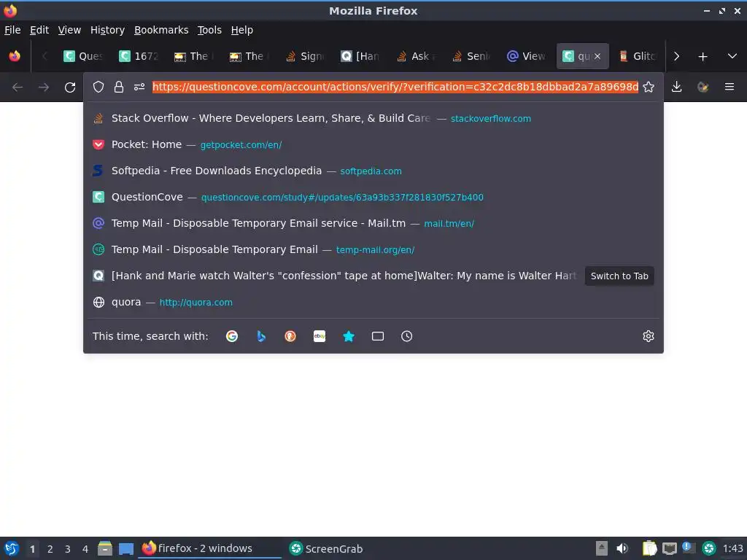This screenshot has width=747, height=560.
Task: Open the start menu in taskbar
Action: coord(12,548)
